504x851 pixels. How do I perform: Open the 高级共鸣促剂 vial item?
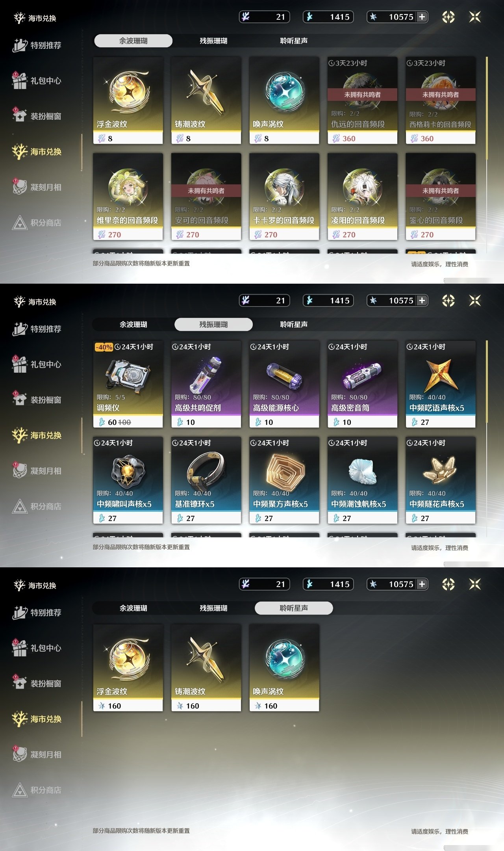(206, 384)
